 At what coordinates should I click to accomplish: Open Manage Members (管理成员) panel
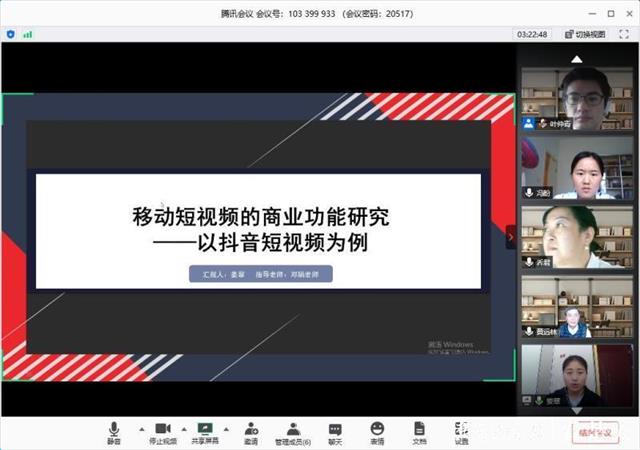coord(293,432)
